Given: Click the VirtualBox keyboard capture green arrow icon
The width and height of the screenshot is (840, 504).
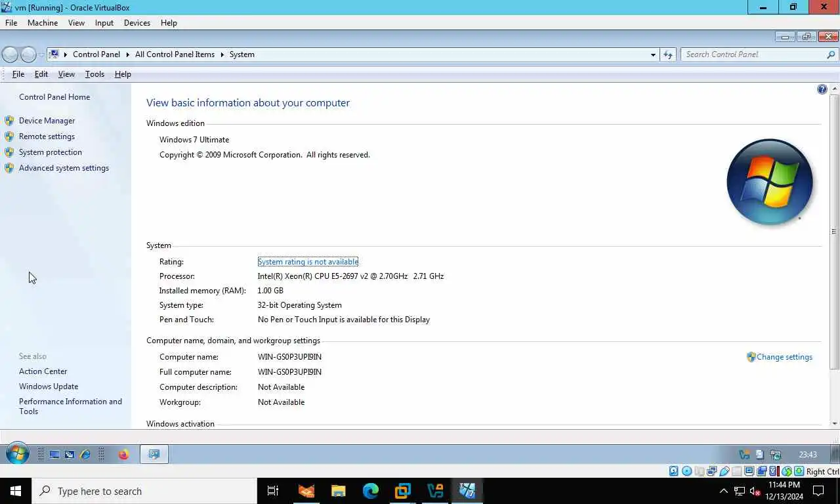Looking at the screenshot, I should 799,471.
